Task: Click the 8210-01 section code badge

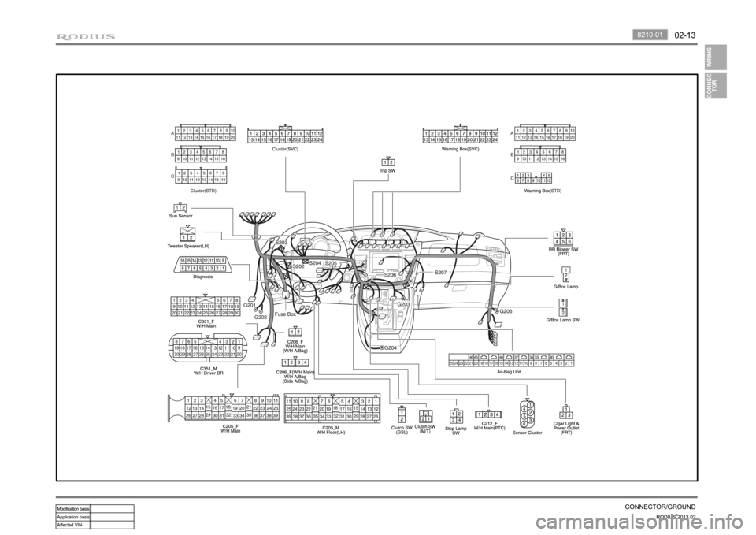Action: pos(650,35)
